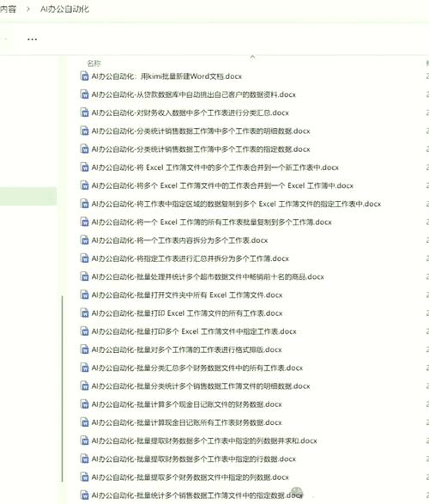
Task: Click the docx icon for 将指定工作表进行汇总并拆分为多个工作簿
Action: pos(84,258)
